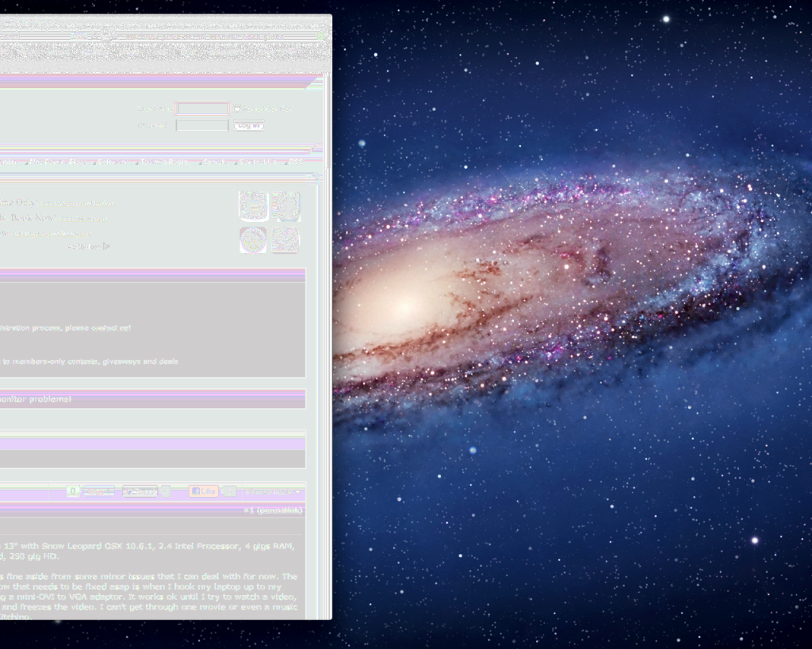The image size is (812, 649).
Task: Click the Facebook Like button
Action: coord(204,491)
